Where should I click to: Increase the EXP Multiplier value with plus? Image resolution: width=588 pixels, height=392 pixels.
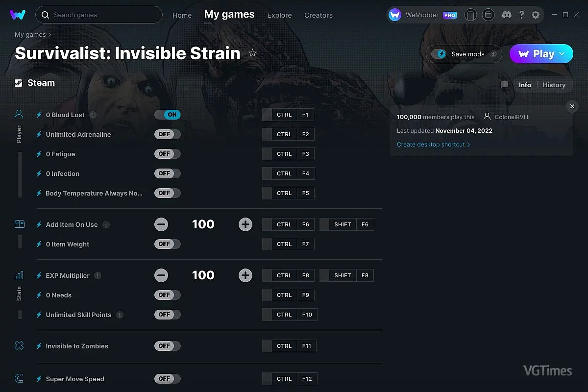[x=245, y=275]
